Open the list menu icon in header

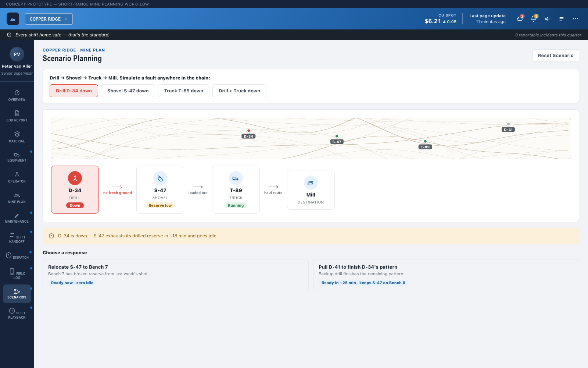coord(562,19)
